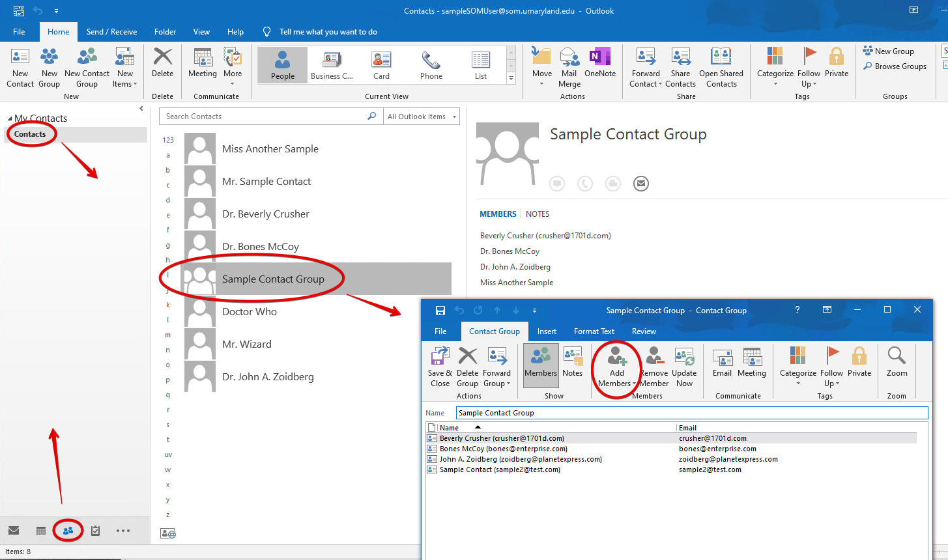
Task: Open the All Outlook Items dropdown
Action: [x=422, y=117]
